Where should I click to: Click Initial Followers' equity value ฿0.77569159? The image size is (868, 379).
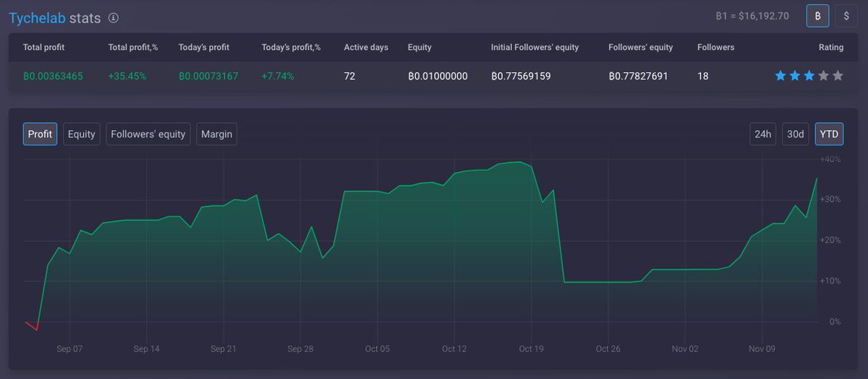(x=521, y=76)
